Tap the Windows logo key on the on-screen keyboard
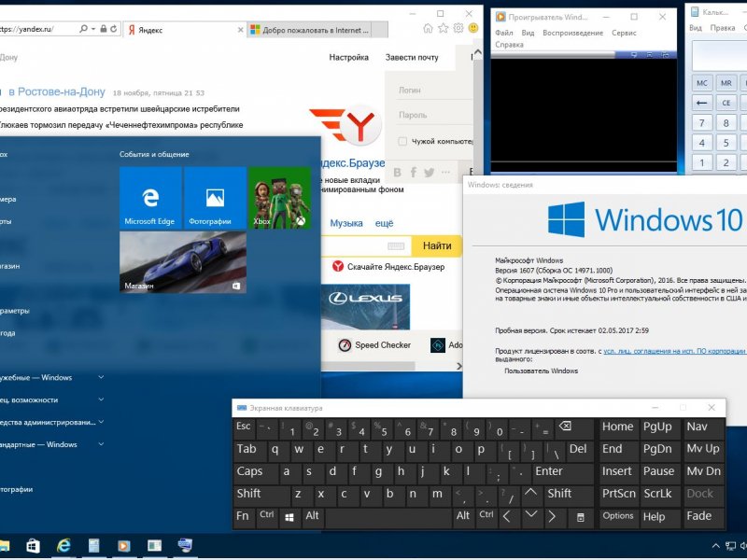The width and height of the screenshot is (747, 560). click(289, 517)
